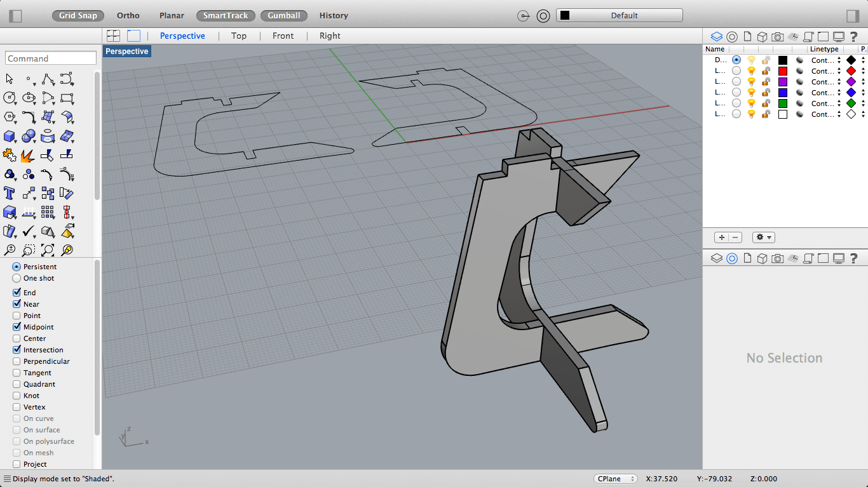868x487 pixels.
Task: Switch to the Right viewport tab
Action: pos(330,36)
